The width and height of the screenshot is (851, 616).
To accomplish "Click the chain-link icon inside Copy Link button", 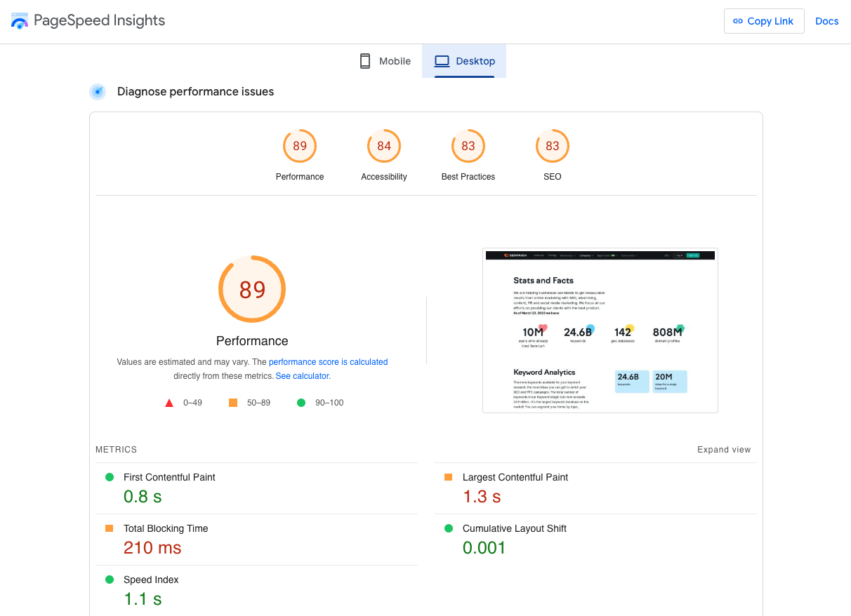I will click(738, 21).
